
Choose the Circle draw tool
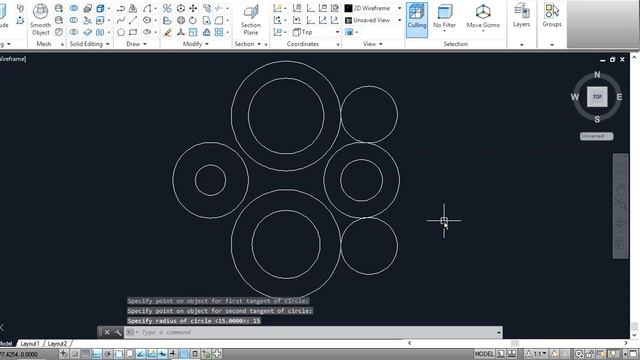147,20
